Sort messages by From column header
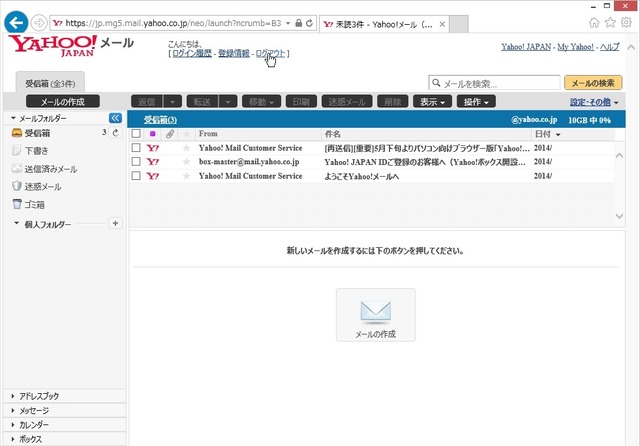Screen dimensions: 640x446 (208, 133)
